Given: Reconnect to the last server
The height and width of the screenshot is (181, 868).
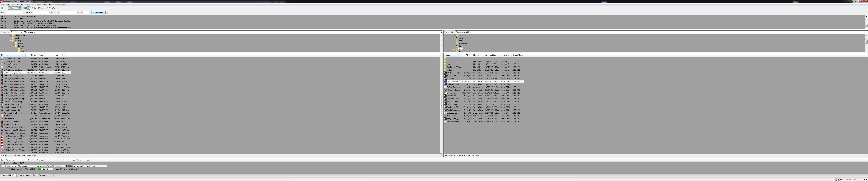Looking at the screenshot, I should click(x=38, y=8).
